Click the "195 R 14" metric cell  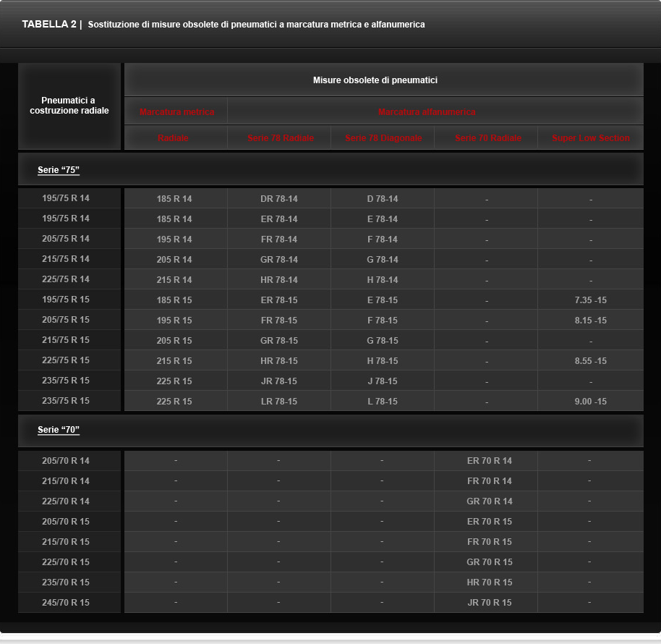coord(174,239)
